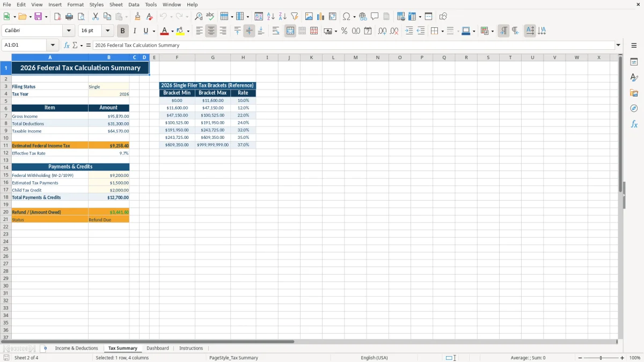Screen dimensions: 644x362
Task: Toggle Print Preview
Action: [81, 17]
